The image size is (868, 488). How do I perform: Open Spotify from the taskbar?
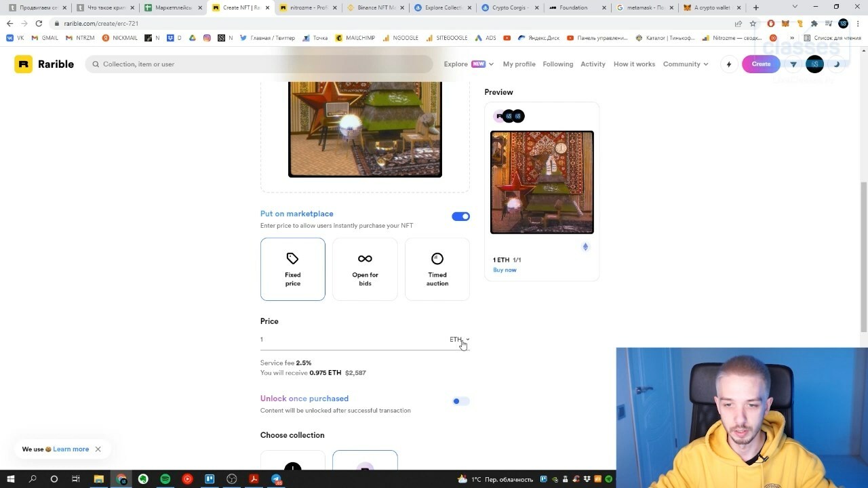pos(165,479)
